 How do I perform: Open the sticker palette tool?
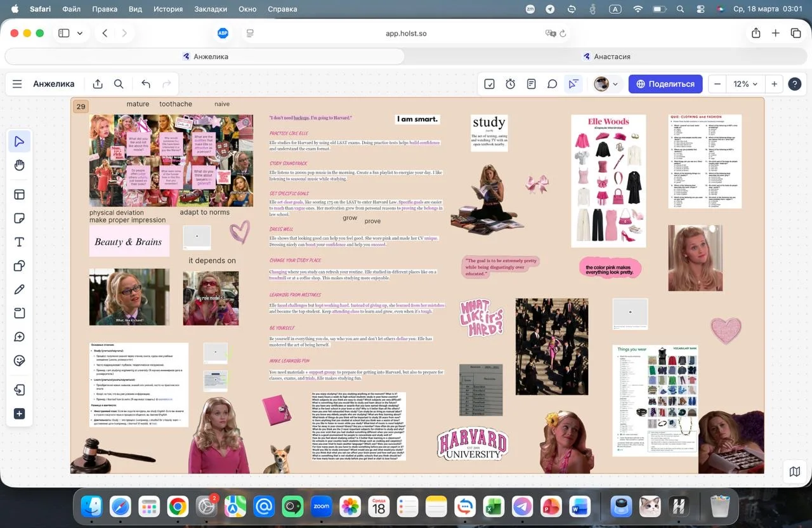pyautogui.click(x=19, y=361)
